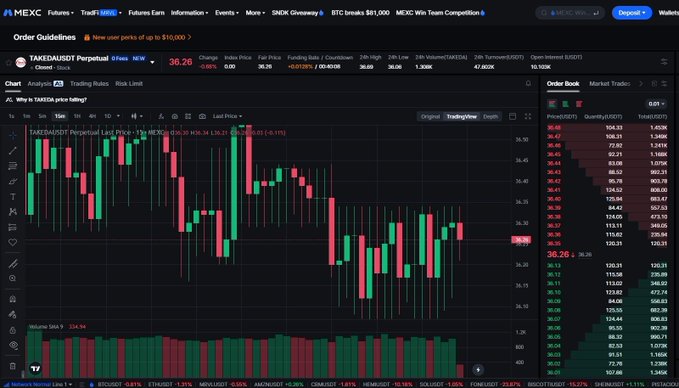Select the trend line drawing tool
Viewport: 679px width, 388px height.
13,151
